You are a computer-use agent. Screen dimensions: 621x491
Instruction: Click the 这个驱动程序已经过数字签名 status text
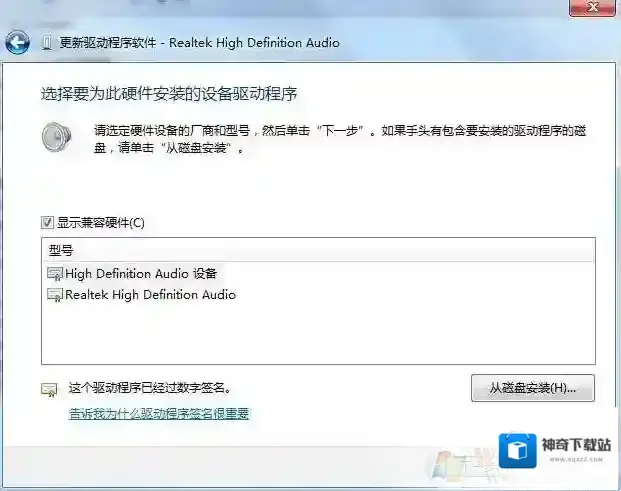pos(156,387)
